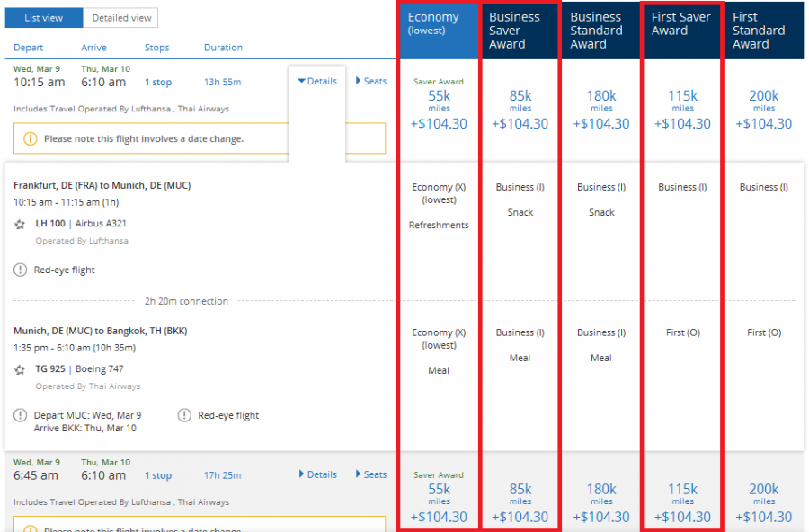Select 85k miles Business Saver fare, first flight
Image resolution: width=809 pixels, height=532 pixels.
pyautogui.click(x=520, y=109)
